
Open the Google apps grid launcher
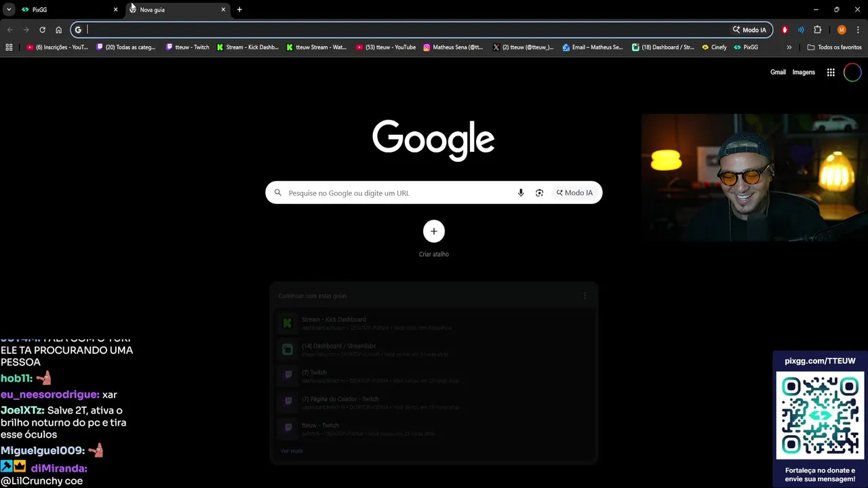[831, 73]
